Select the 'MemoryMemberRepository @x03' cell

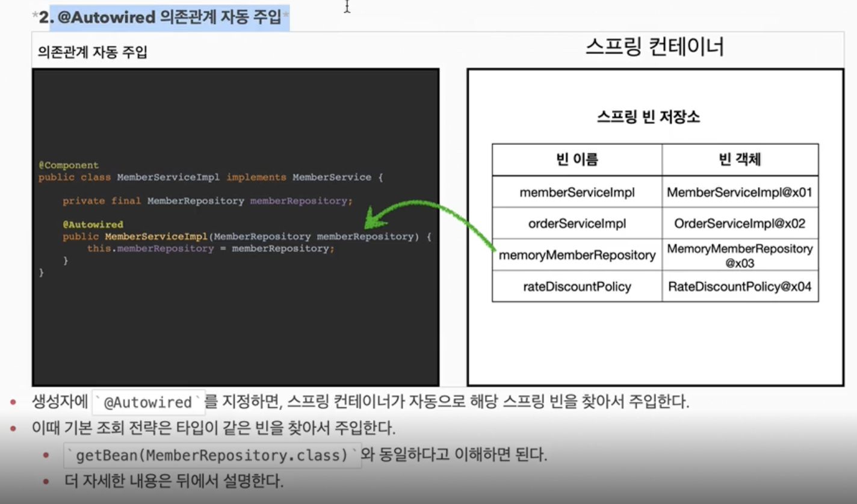click(740, 256)
